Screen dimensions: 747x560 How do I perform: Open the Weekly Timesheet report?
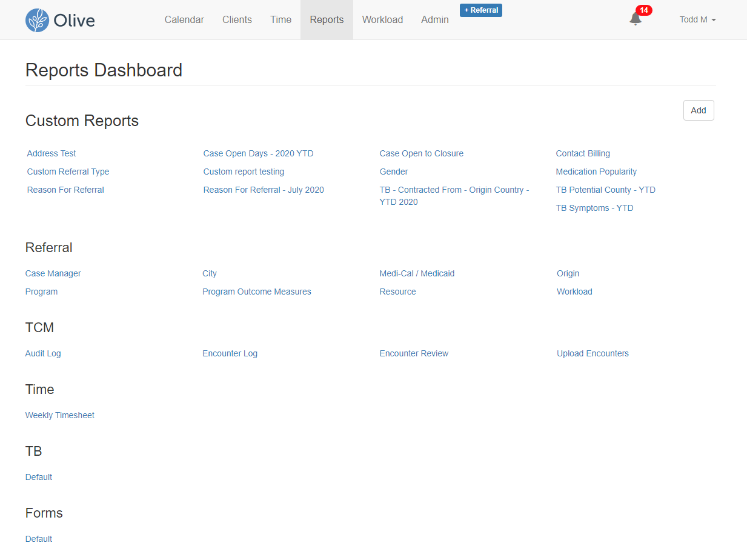pos(59,415)
